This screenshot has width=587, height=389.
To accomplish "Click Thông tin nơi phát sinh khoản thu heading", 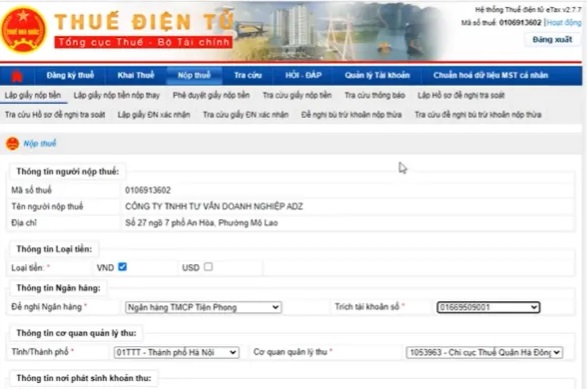I will pos(84,378).
